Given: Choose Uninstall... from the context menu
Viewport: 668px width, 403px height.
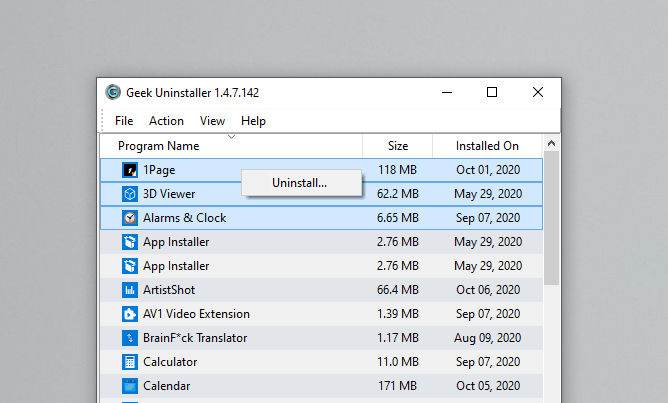Looking at the screenshot, I should pyautogui.click(x=302, y=183).
